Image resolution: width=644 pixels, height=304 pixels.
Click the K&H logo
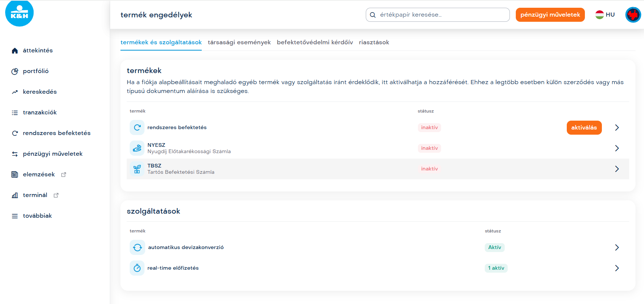pyautogui.click(x=19, y=14)
